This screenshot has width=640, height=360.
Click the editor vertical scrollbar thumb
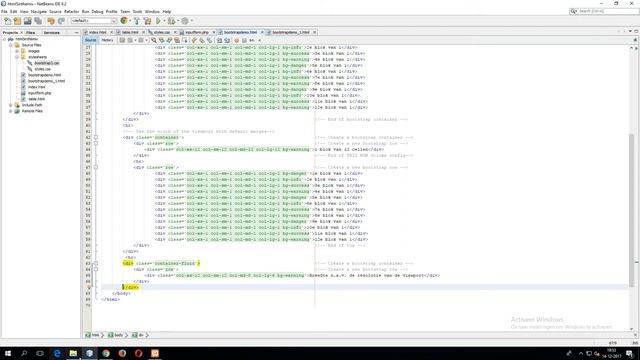631,210
